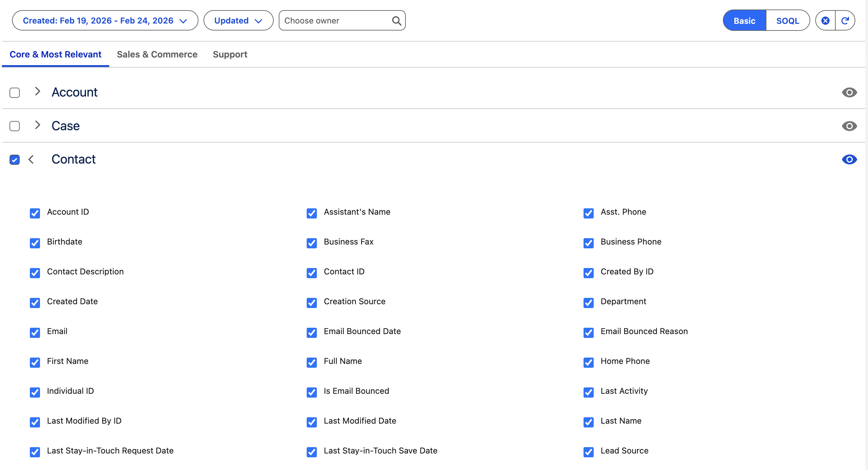Collapse the Contact object section
The image size is (868, 470).
pyautogui.click(x=31, y=159)
